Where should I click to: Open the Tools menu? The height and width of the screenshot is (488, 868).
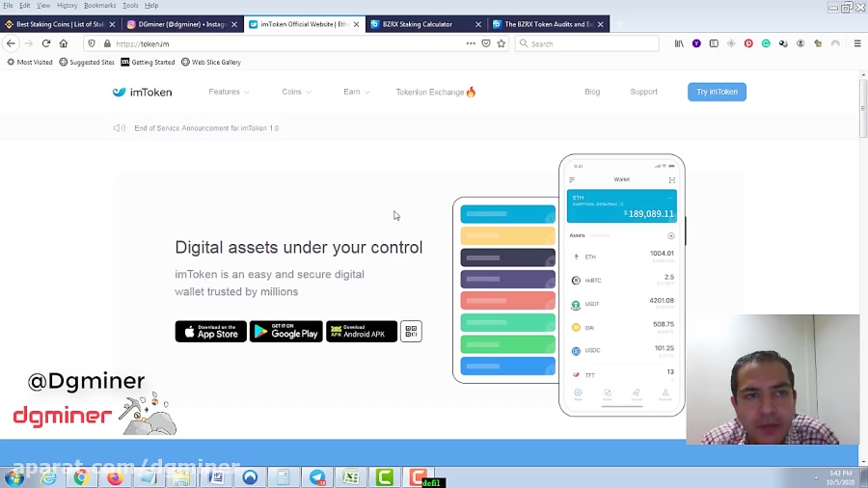pos(130,6)
